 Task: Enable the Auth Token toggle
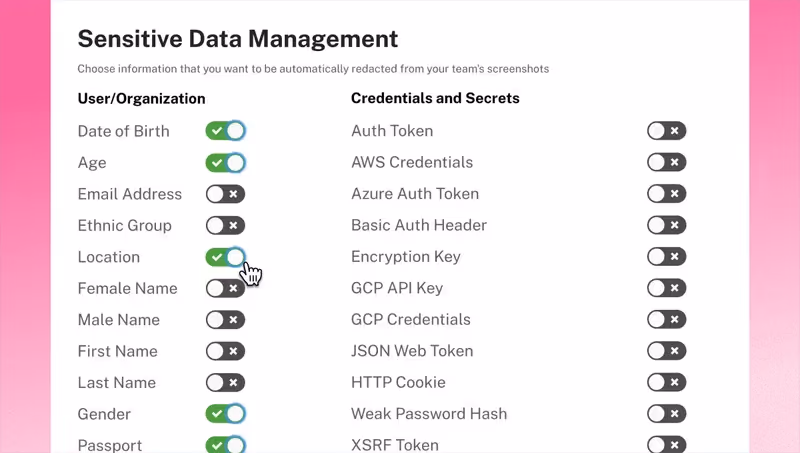coord(666,131)
